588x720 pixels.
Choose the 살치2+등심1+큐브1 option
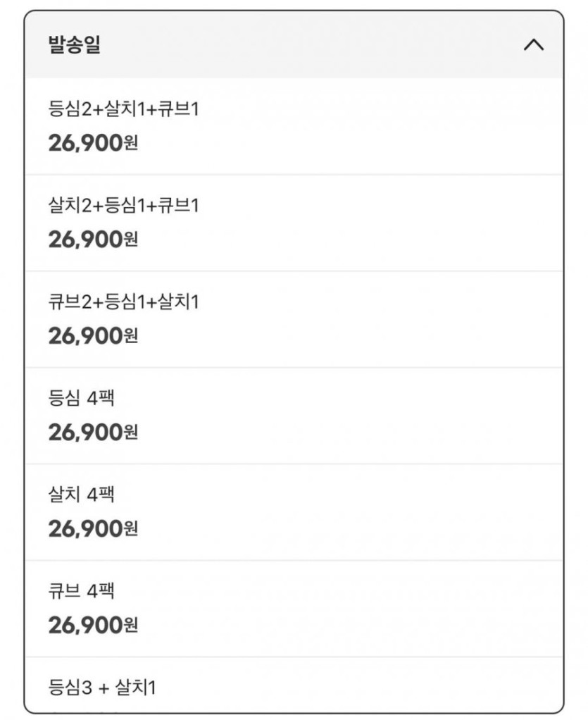123,206
